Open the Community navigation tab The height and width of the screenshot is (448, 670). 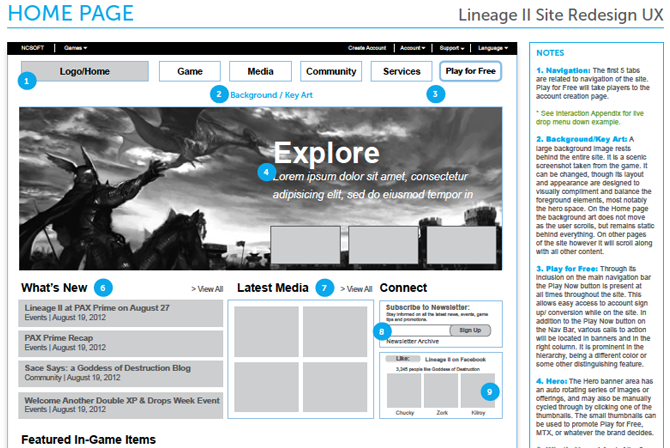pos(331,71)
